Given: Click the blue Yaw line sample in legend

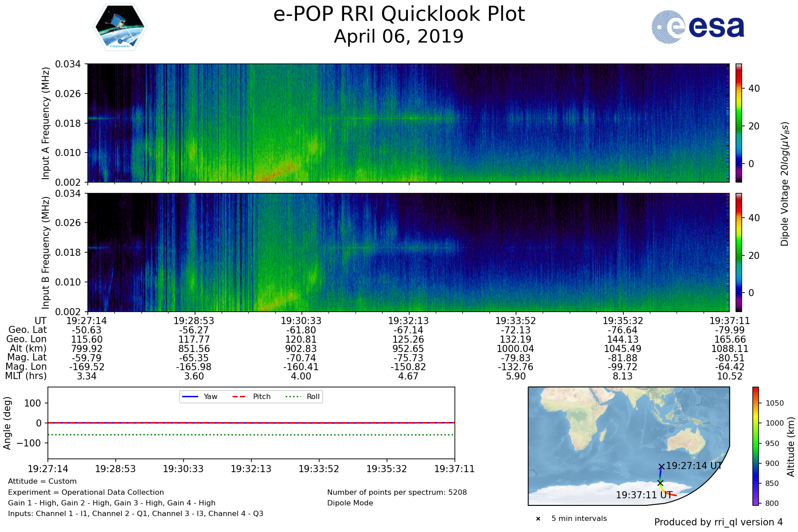Looking at the screenshot, I should point(189,396).
